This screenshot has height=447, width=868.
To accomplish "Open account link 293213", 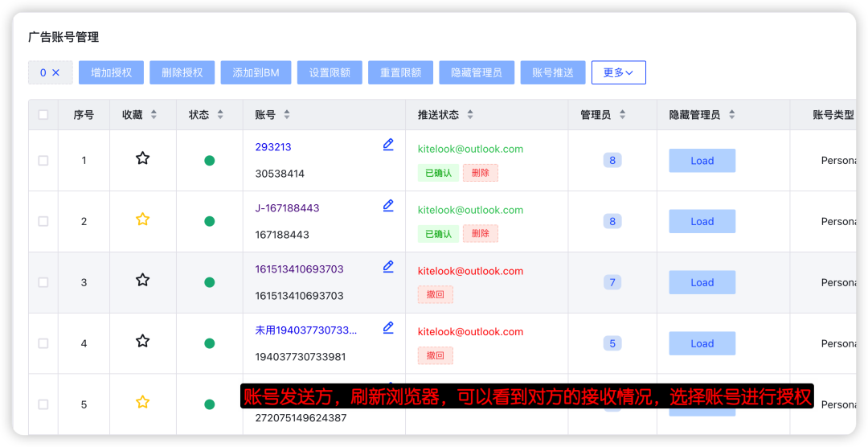I will click(x=273, y=147).
